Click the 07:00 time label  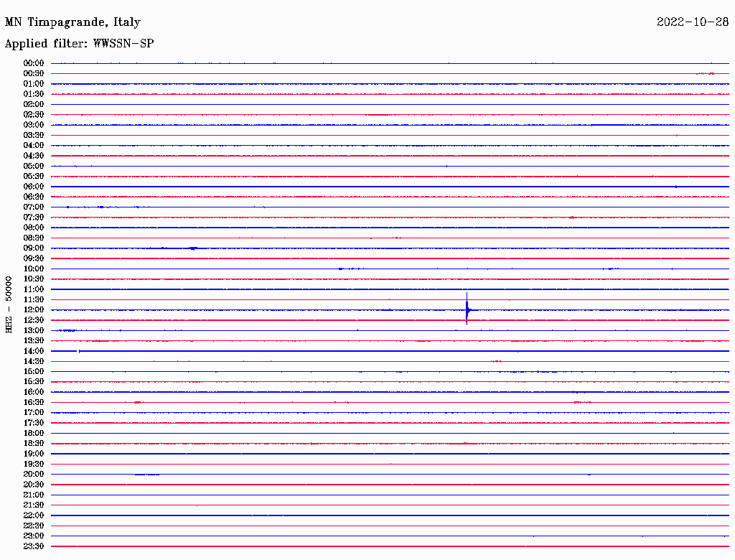(x=34, y=207)
